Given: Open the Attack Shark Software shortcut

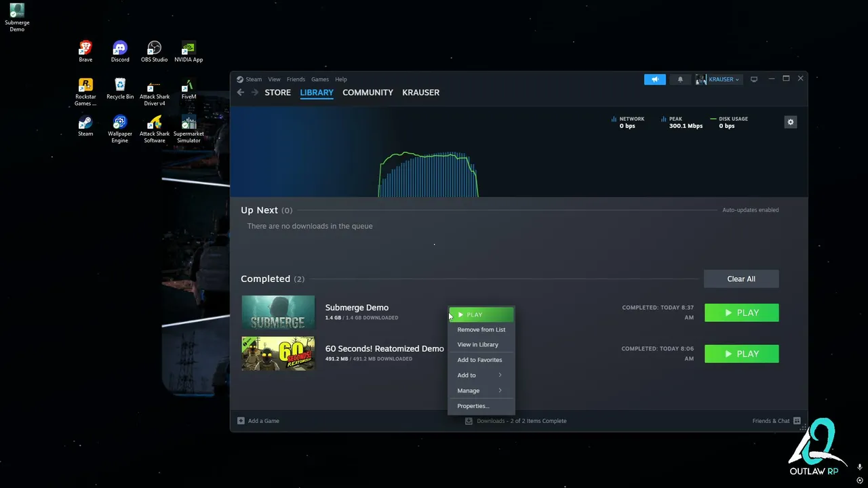Looking at the screenshot, I should point(155,129).
